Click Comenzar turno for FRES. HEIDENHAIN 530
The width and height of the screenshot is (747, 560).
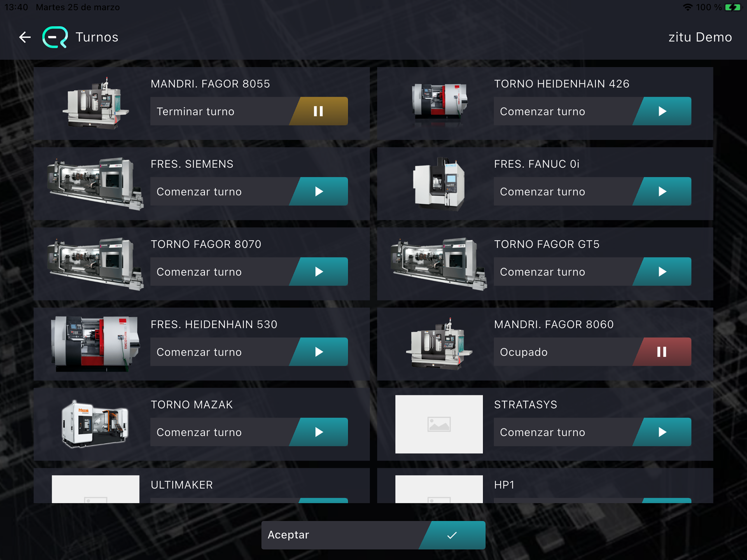[199, 352]
